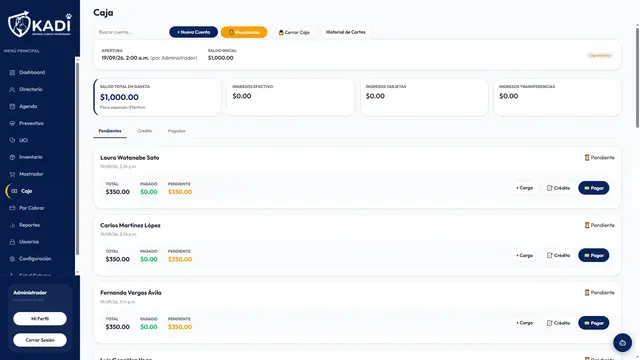Switch to the Crédito tab
The height and width of the screenshot is (360, 640).
pos(144,131)
